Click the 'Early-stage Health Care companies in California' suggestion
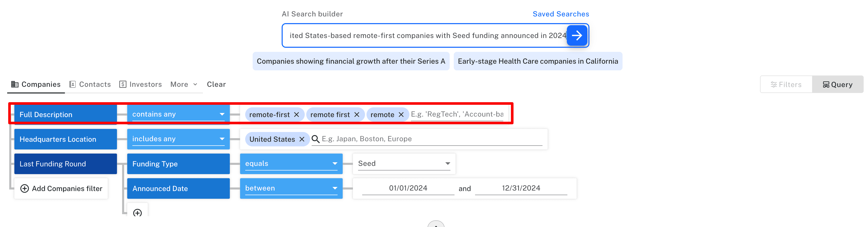The width and height of the screenshot is (868, 227). point(538,61)
